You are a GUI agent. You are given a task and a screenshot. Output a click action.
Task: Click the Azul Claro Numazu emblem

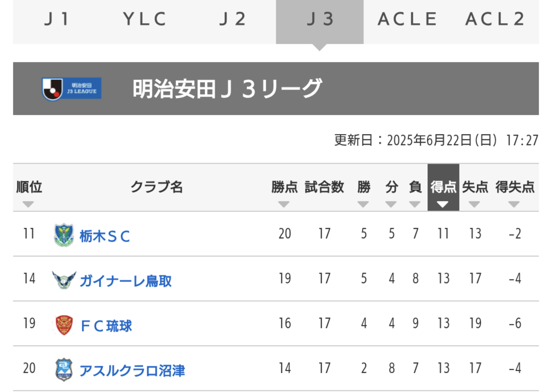64,369
